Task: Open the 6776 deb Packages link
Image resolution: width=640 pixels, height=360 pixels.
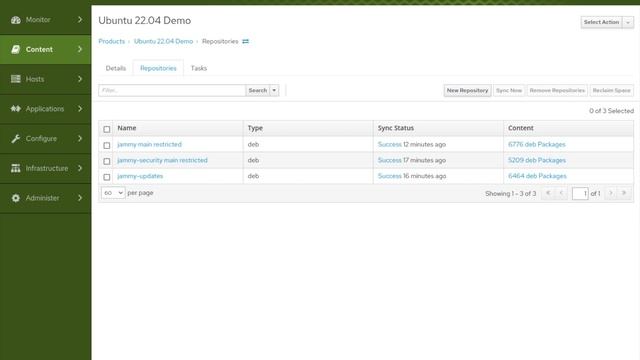Action: 537,144
